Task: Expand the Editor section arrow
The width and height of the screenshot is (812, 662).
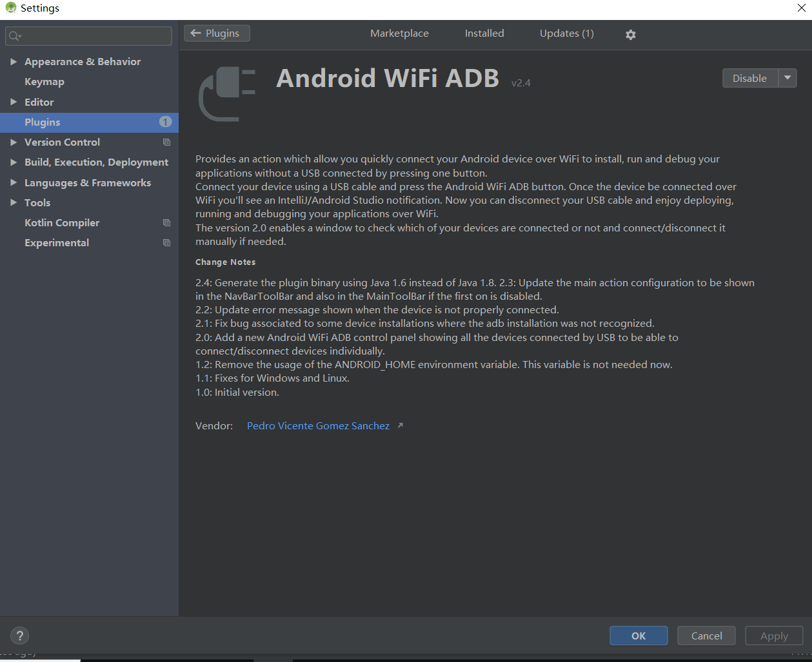Action: pyautogui.click(x=14, y=102)
